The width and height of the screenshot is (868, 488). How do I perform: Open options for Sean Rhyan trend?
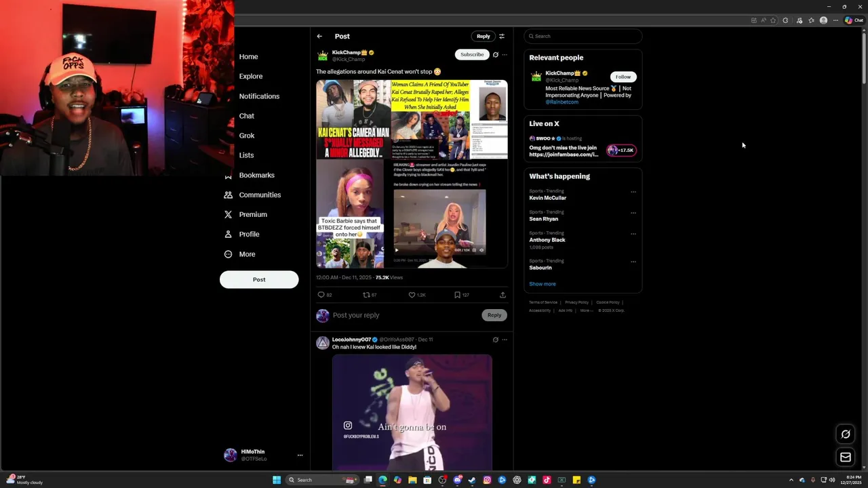tap(633, 213)
